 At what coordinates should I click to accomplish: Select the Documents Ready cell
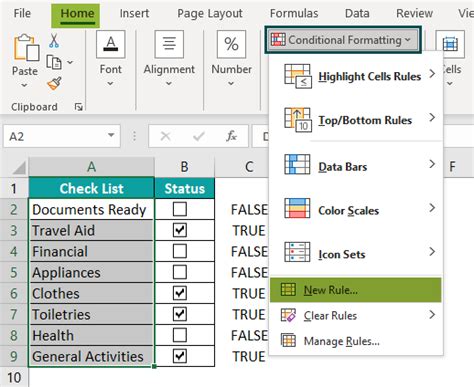tap(91, 209)
